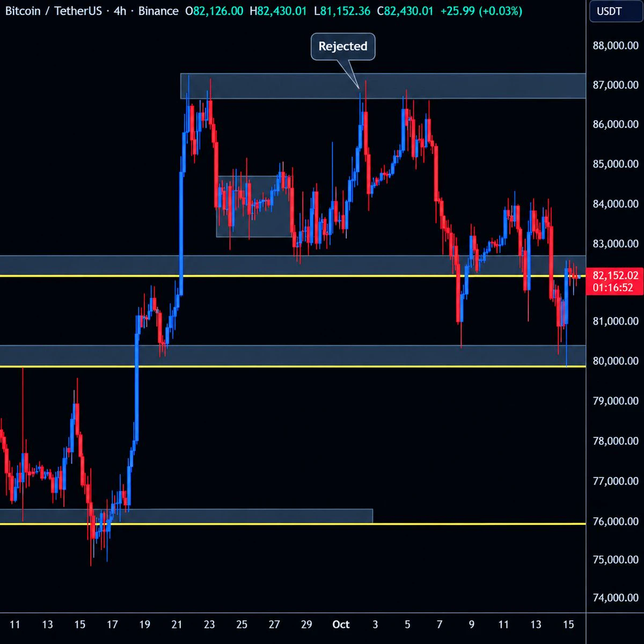Image resolution: width=644 pixels, height=644 pixels.
Task: Click the 75,000.00 price axis label
Action: [x=616, y=560]
